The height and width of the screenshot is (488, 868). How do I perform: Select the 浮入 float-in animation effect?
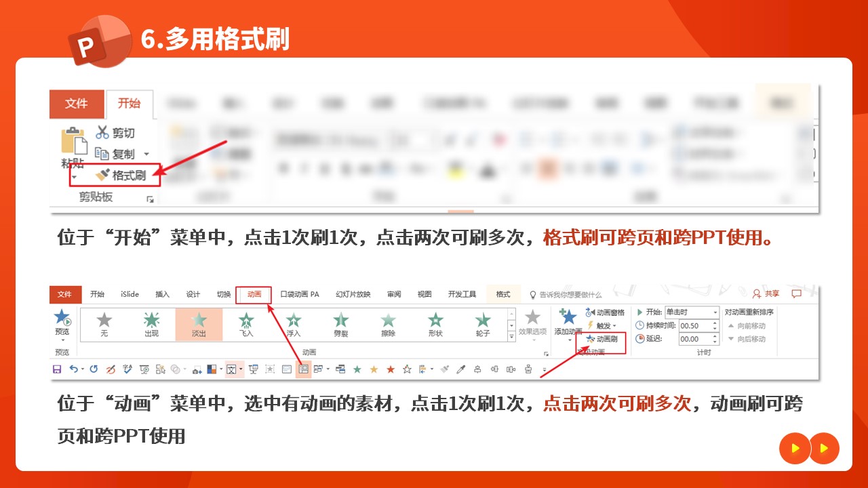tap(294, 325)
